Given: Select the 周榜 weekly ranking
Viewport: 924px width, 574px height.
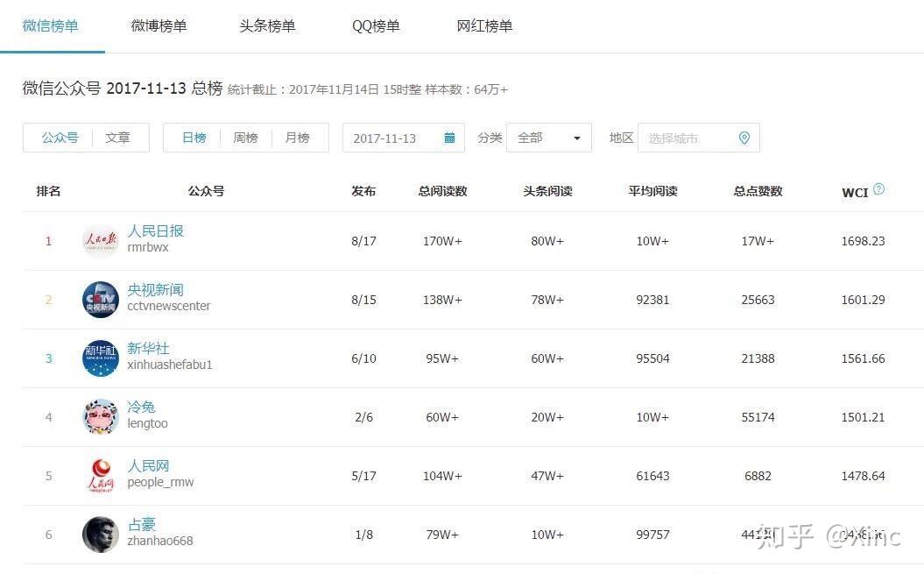Looking at the screenshot, I should point(245,138).
